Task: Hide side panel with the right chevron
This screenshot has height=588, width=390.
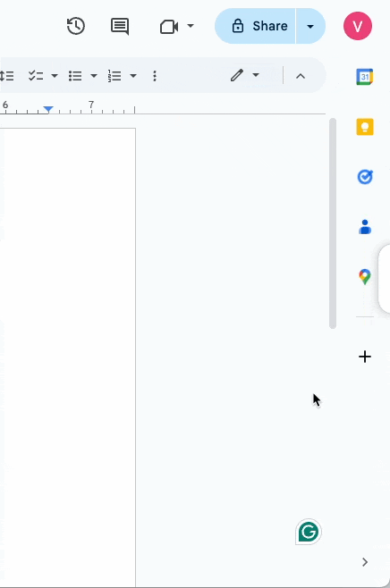Action: pos(365,562)
